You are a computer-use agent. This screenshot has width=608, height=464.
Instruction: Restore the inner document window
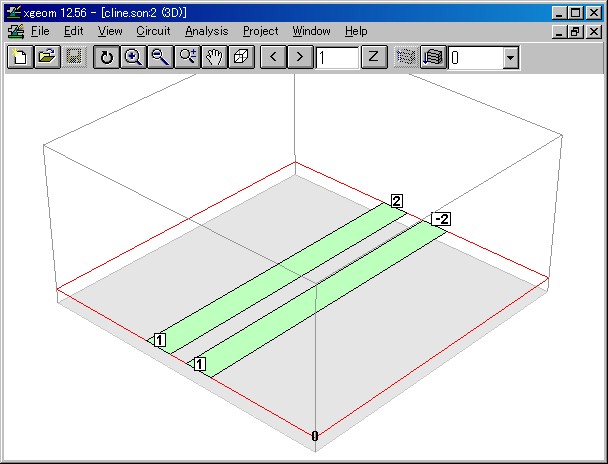[x=576, y=31]
